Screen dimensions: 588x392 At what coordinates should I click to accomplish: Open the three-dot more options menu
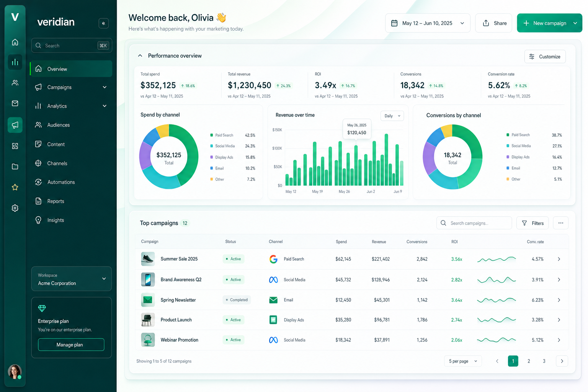561,223
